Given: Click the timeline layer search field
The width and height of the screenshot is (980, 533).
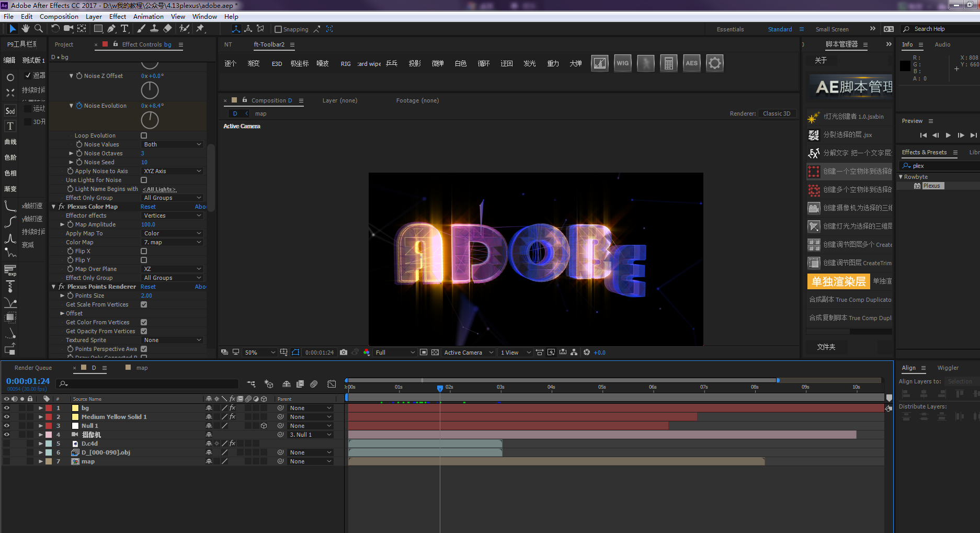Looking at the screenshot, I should [x=147, y=384].
